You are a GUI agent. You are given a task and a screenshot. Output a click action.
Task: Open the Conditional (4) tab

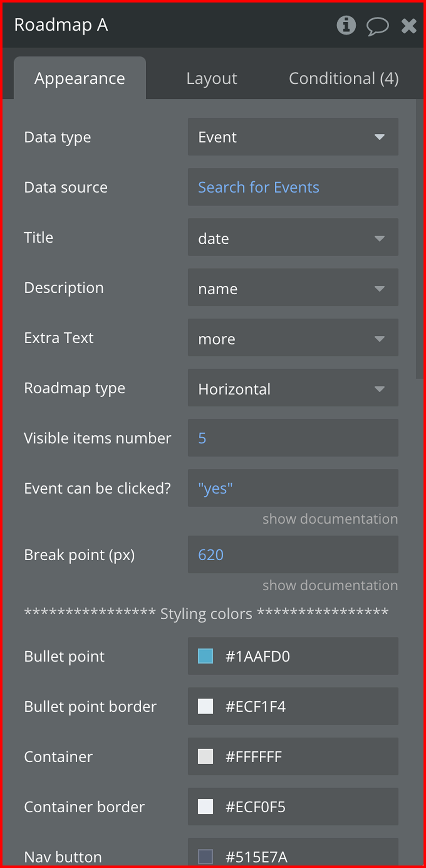pyautogui.click(x=343, y=79)
